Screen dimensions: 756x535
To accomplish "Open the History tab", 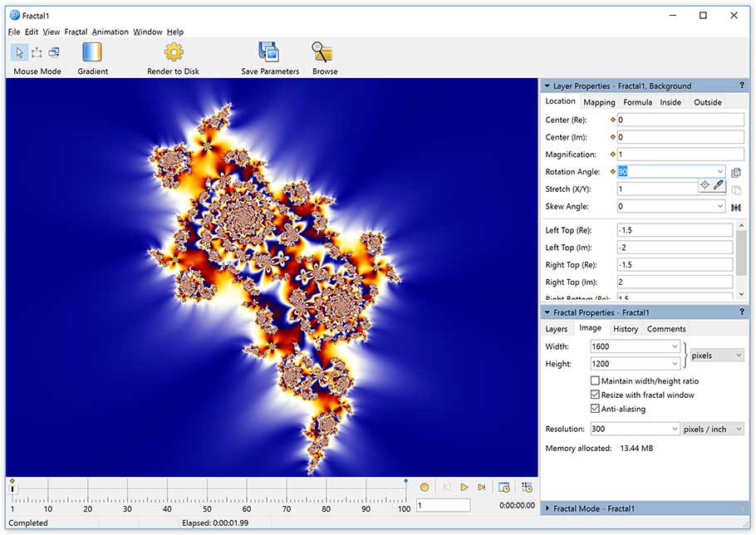I will [x=626, y=329].
